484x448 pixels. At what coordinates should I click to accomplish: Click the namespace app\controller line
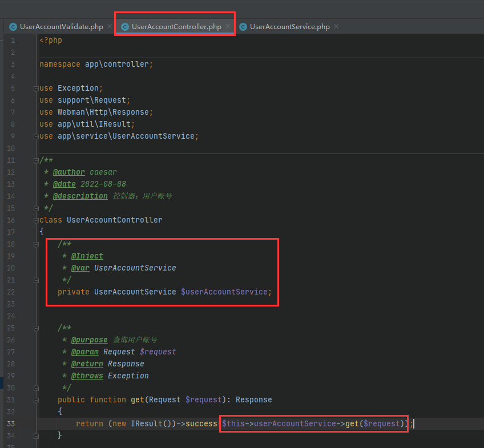click(x=96, y=64)
